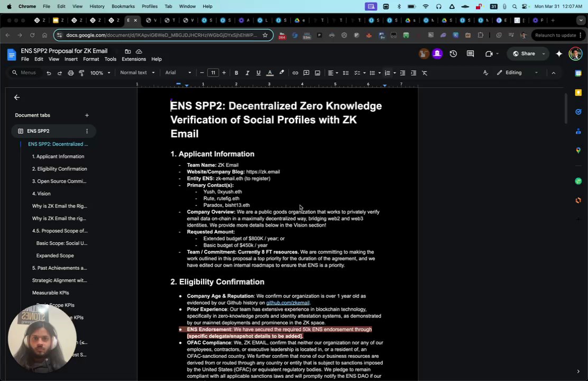Screen dimensions: 588x381
Task: Open the Editing mode dropdown
Action: click(x=518, y=72)
